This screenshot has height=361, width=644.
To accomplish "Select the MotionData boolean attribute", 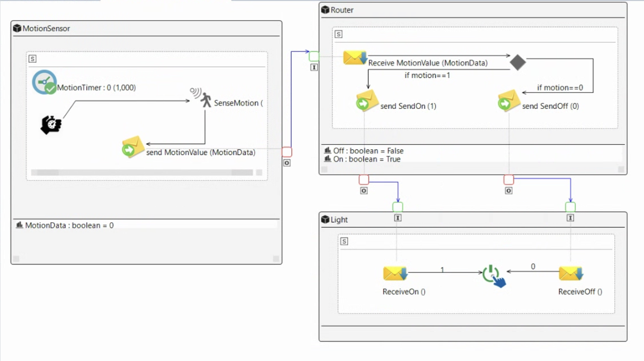I will point(69,225).
